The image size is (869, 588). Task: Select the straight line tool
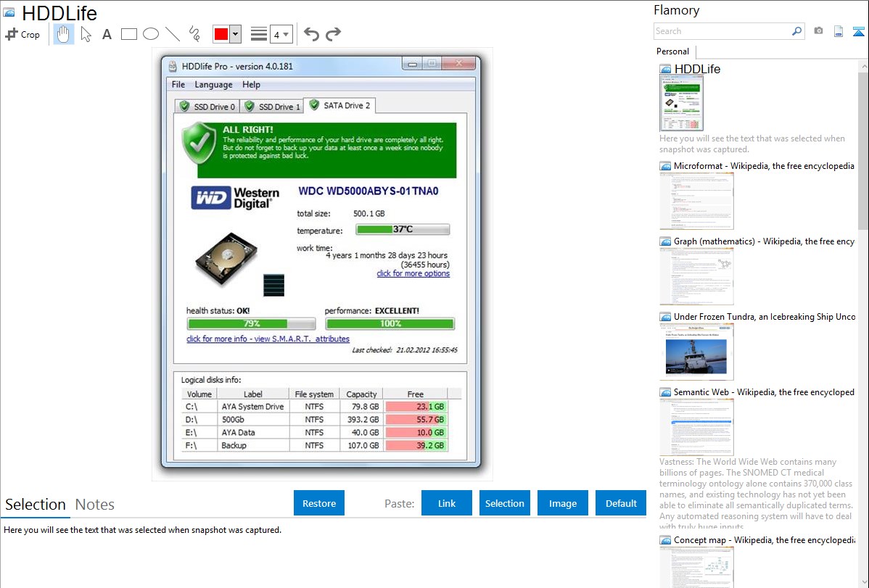[x=173, y=34]
